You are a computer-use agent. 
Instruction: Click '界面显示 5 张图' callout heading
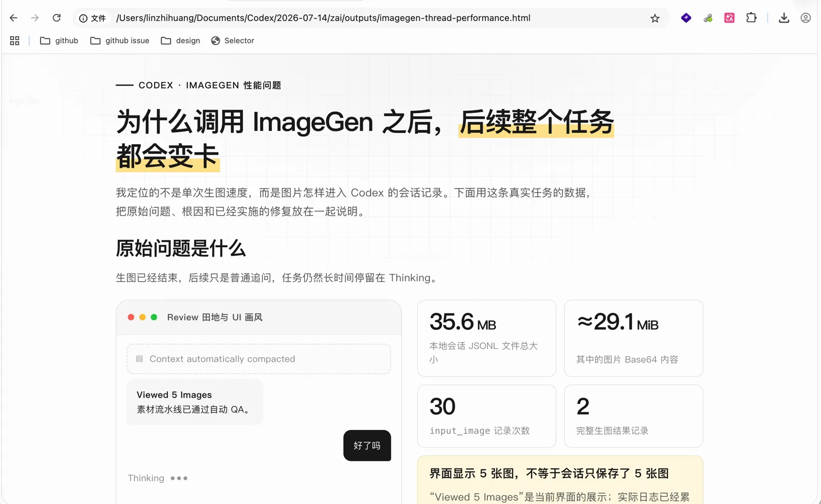[x=549, y=473]
